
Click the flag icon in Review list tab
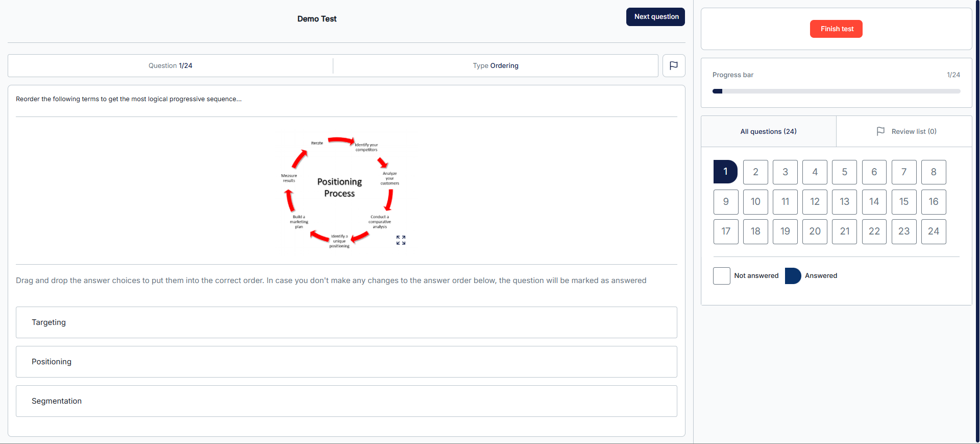880,131
